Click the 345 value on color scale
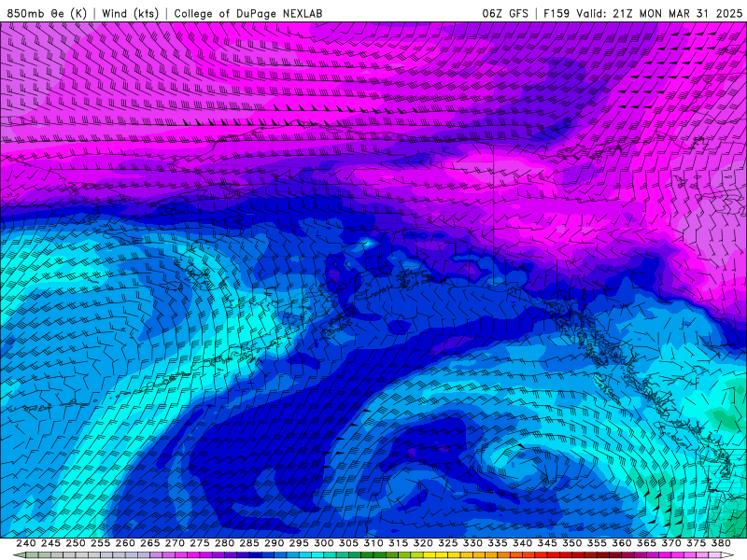The height and width of the screenshot is (560, 747). (547, 543)
